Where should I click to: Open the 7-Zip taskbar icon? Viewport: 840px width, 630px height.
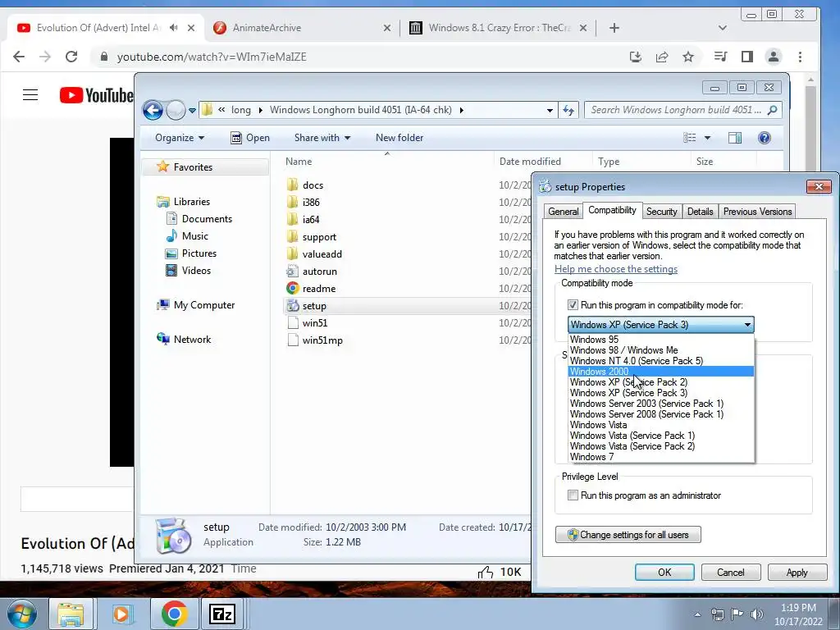pos(222,614)
